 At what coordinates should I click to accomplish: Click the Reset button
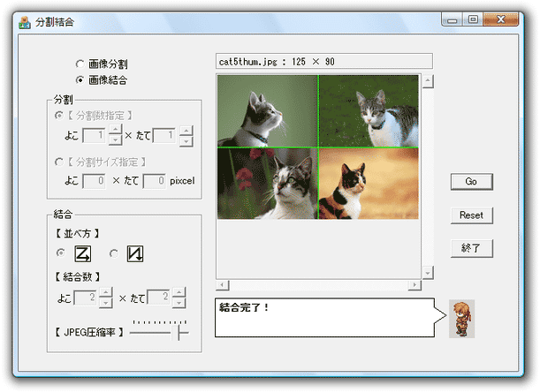coord(471,215)
